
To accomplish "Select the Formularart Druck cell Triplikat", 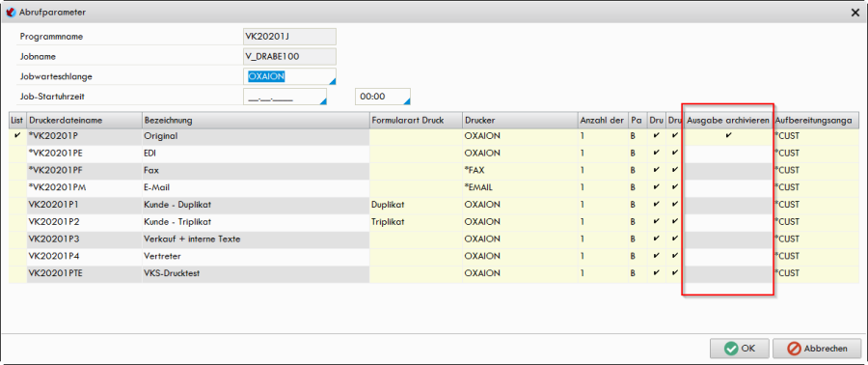I will click(416, 221).
